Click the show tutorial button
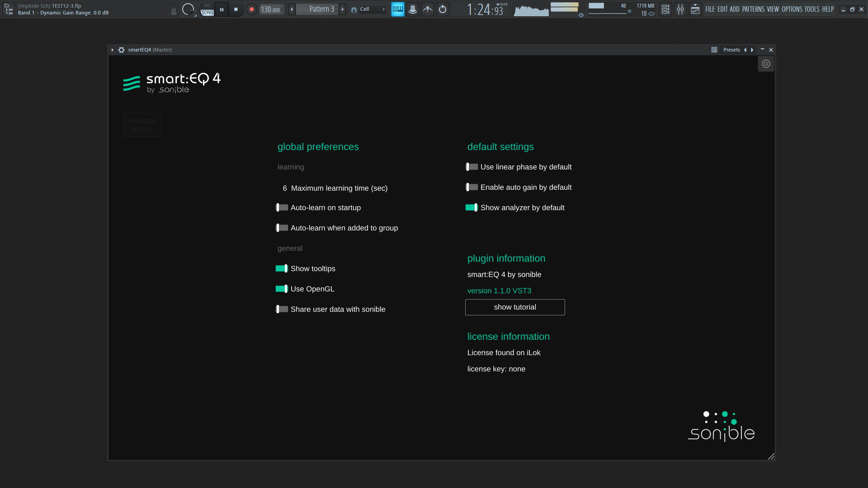The width and height of the screenshot is (868, 488). 515,307
